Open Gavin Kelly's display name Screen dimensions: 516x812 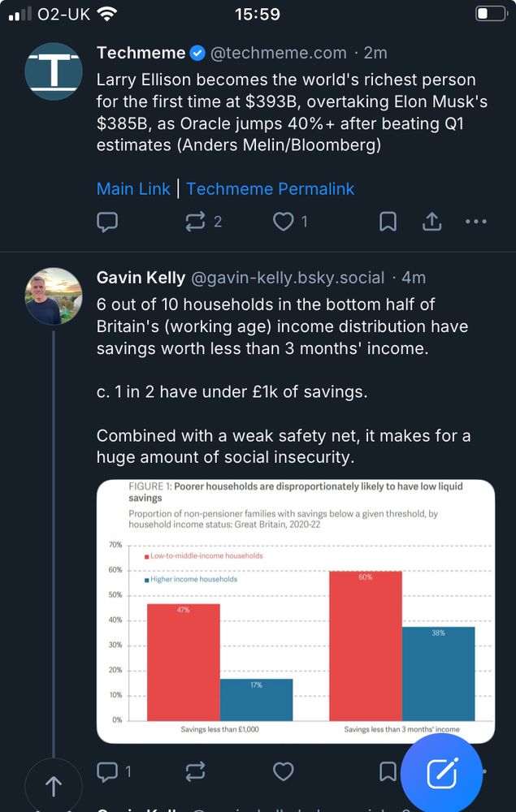coord(140,278)
